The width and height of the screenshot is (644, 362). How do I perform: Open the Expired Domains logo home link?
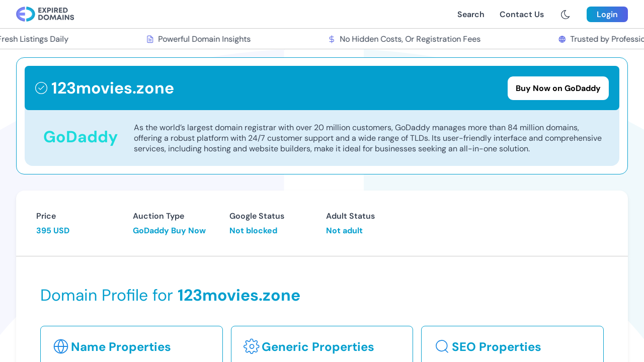coord(45,14)
